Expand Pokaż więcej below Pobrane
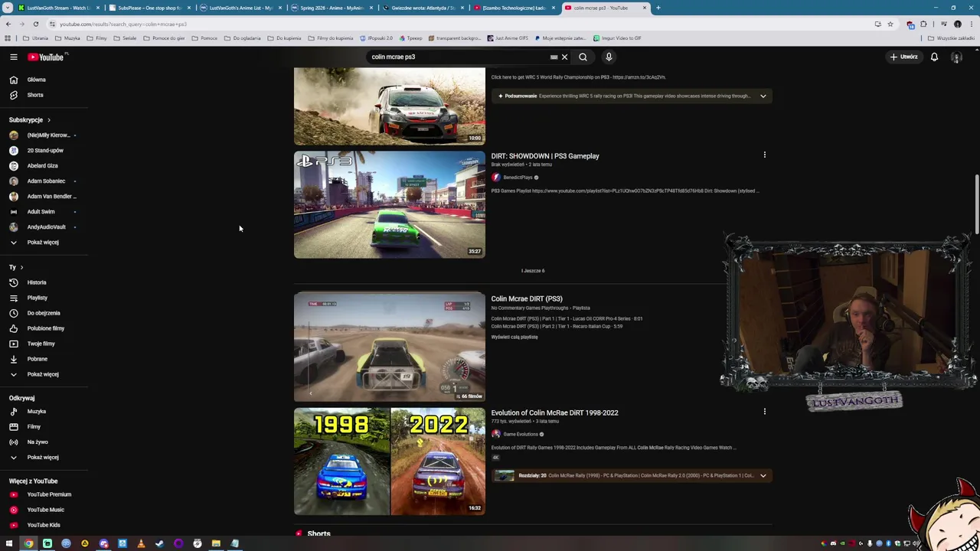 coord(44,374)
